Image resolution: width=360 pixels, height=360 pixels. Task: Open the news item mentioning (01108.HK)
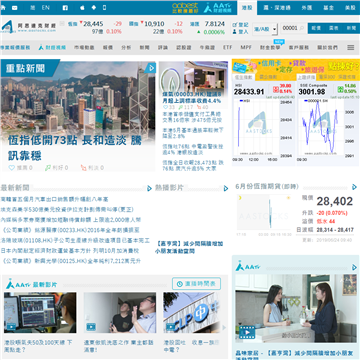click(75, 240)
